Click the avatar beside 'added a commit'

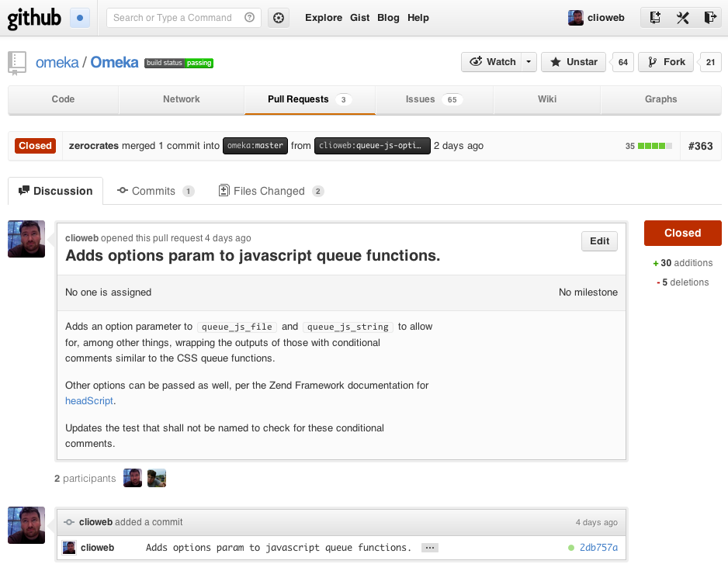pyautogui.click(x=26, y=525)
